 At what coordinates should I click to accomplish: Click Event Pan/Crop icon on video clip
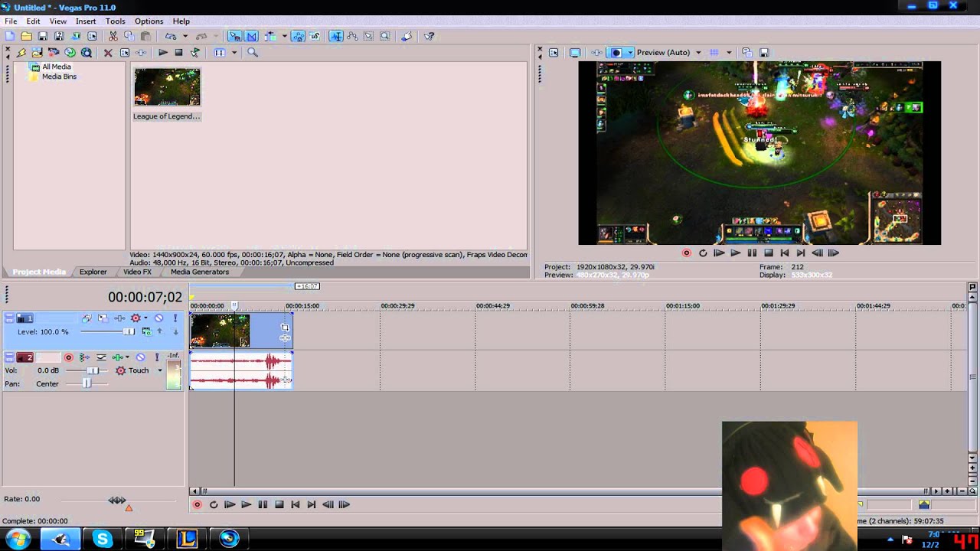click(285, 328)
